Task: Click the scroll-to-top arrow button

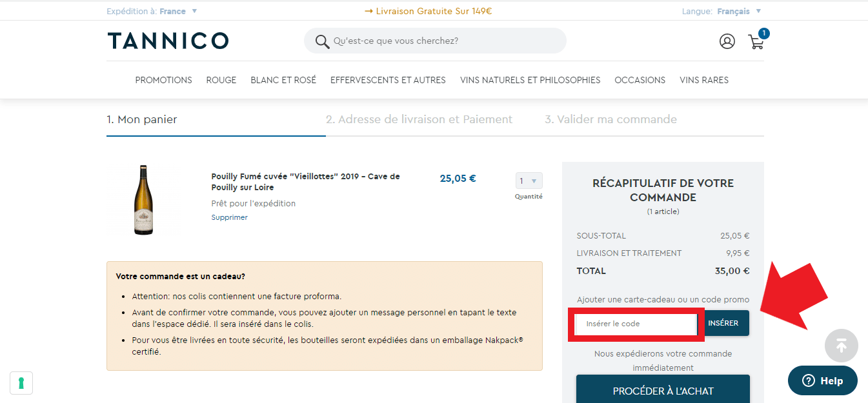Action: (x=842, y=346)
